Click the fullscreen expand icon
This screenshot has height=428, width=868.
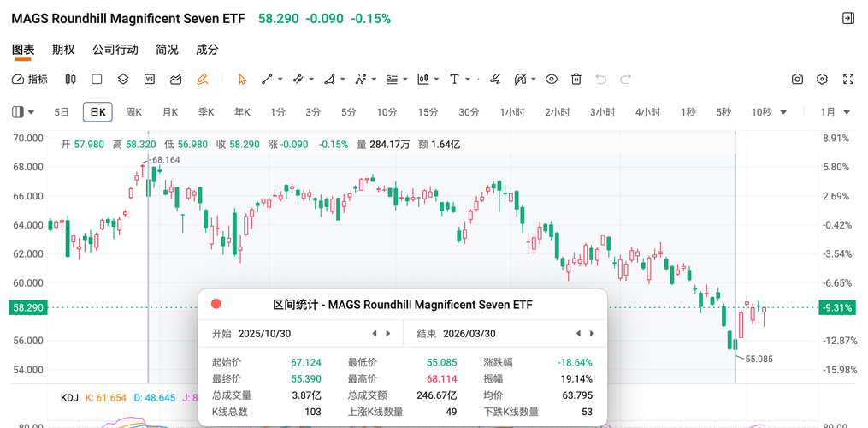click(848, 79)
